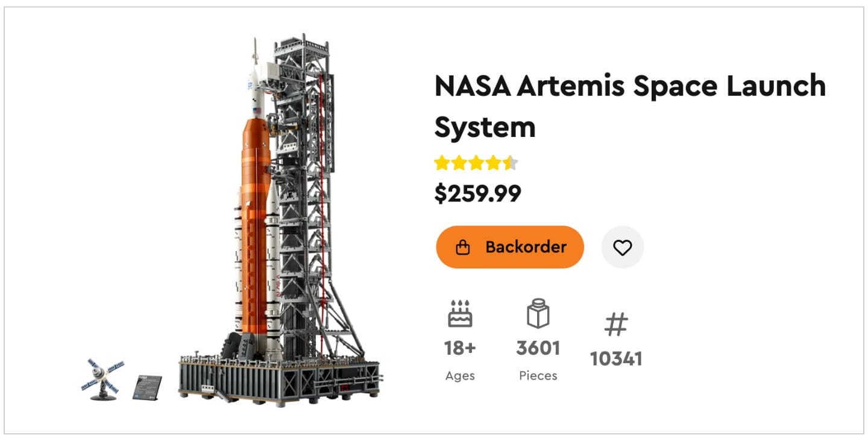Click the birthday cake Ages icon

tap(461, 313)
